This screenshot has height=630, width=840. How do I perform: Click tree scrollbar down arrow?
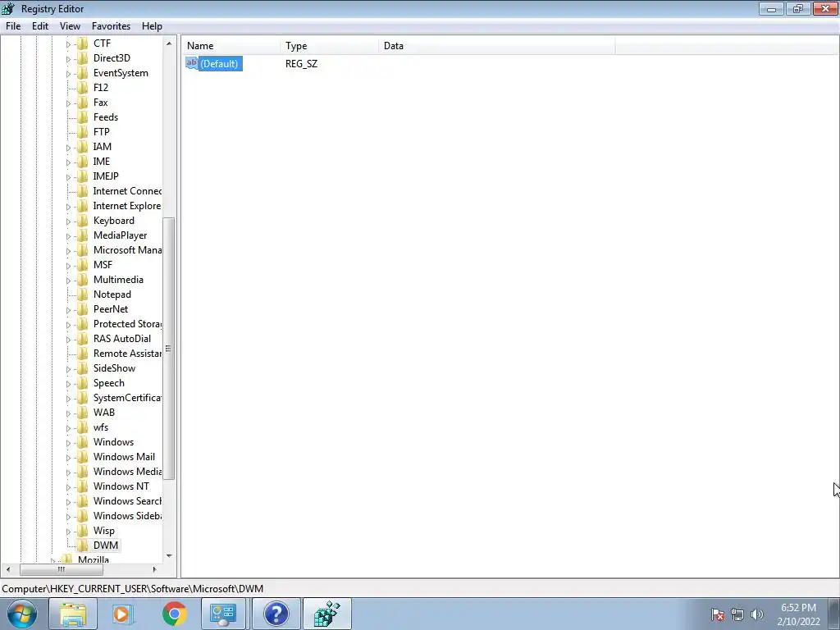click(x=169, y=556)
